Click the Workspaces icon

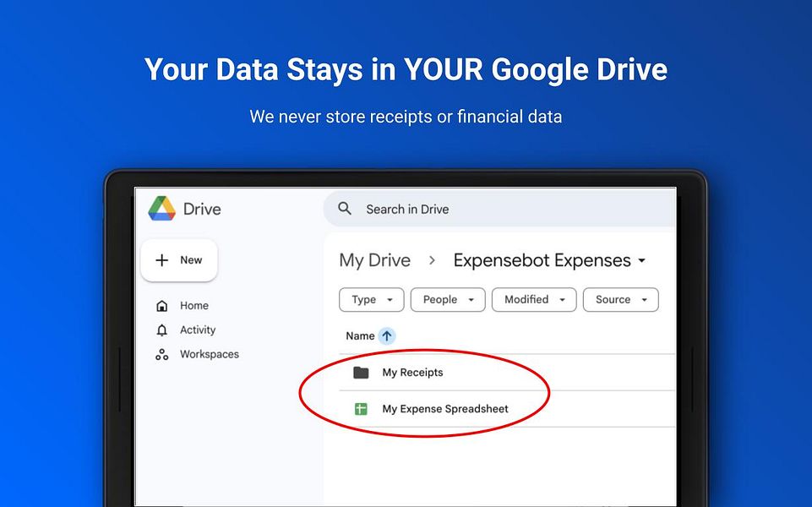coord(161,354)
